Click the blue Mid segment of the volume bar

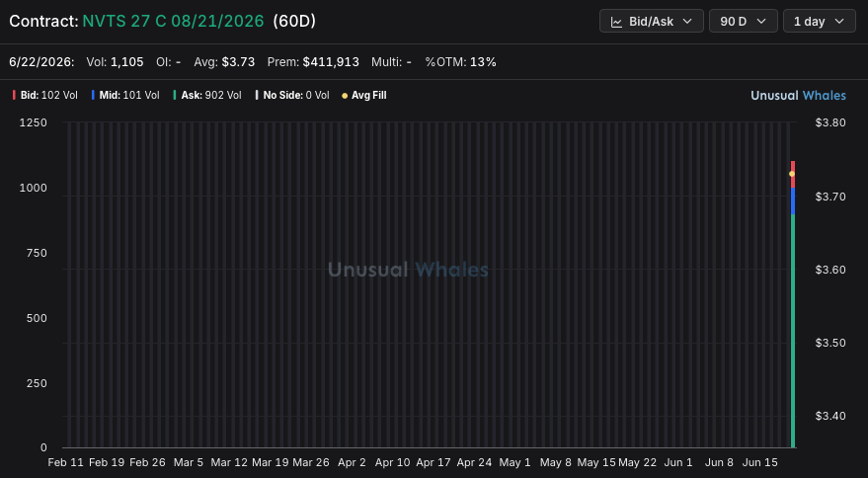pos(793,201)
